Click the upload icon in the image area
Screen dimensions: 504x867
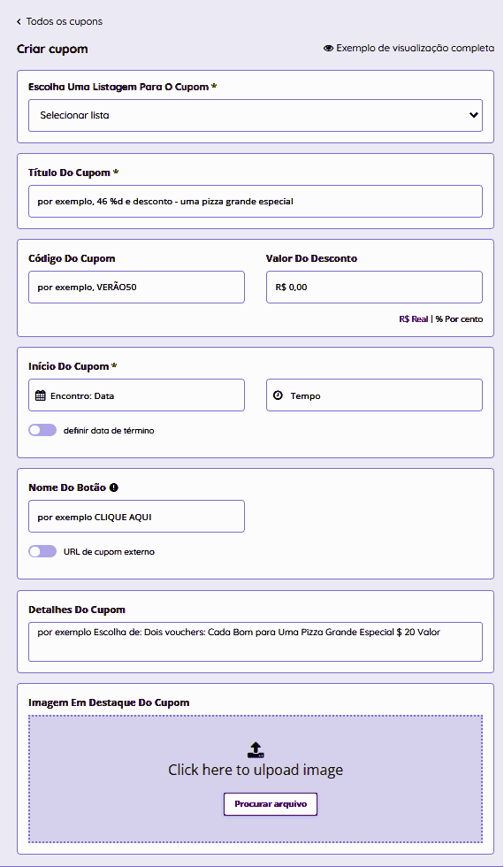click(256, 750)
